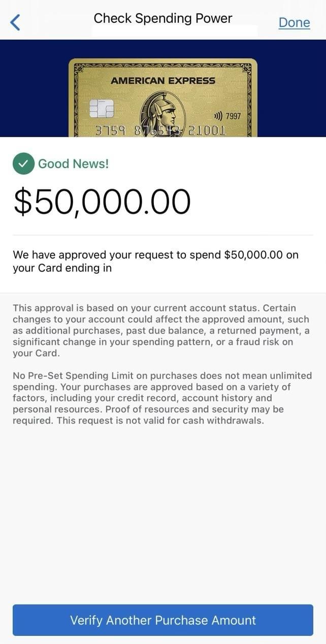This screenshot has width=326, height=644.
Task: Click the No Pre-Set Spending Limit paragraph
Action: click(x=162, y=398)
